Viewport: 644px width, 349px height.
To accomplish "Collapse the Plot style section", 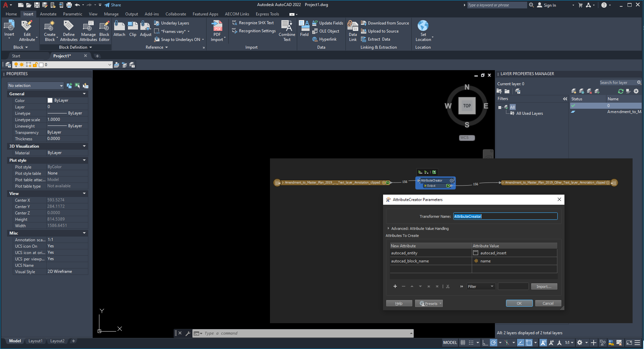I will pos(84,160).
